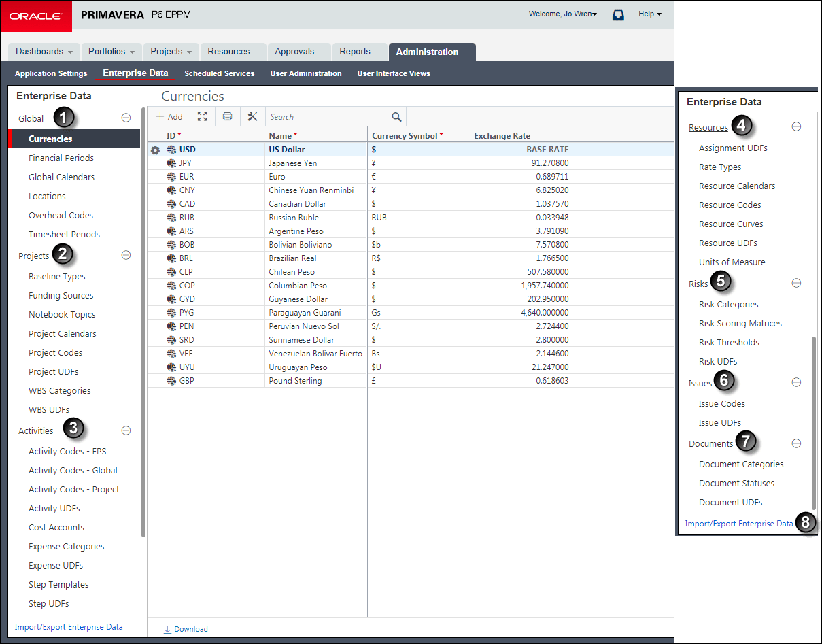
Task: Click the left sidebar scrollbar
Action: 143,322
